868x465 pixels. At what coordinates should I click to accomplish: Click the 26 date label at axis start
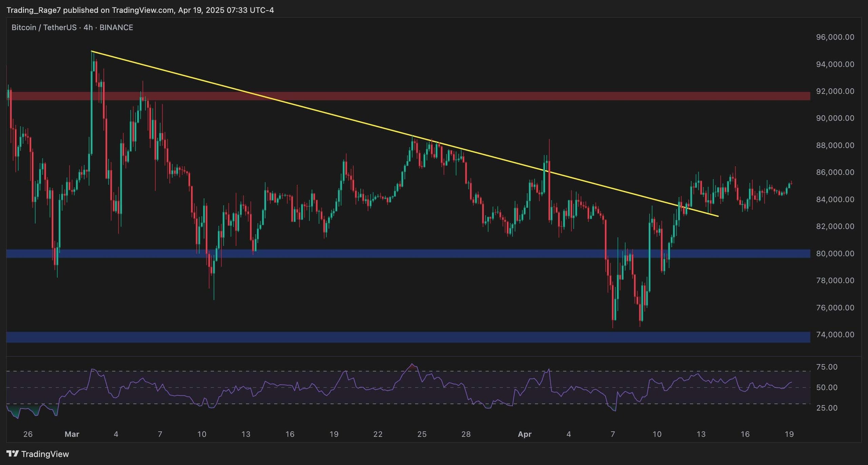[x=28, y=434]
